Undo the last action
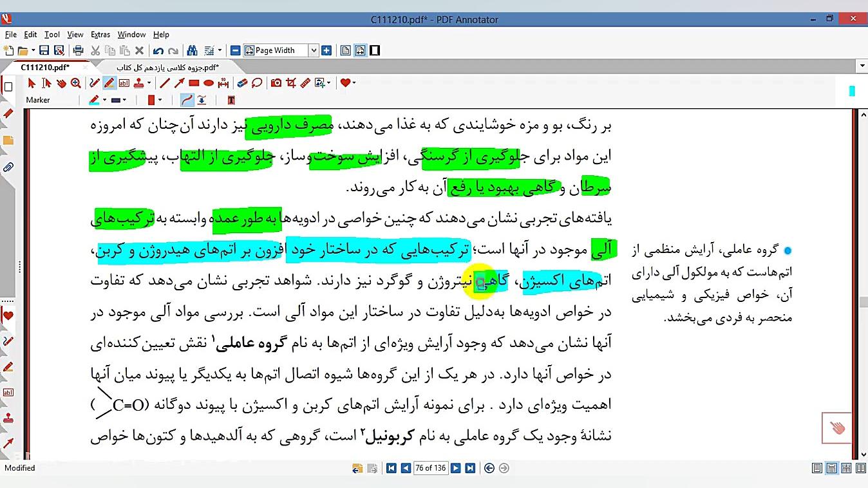 point(158,50)
